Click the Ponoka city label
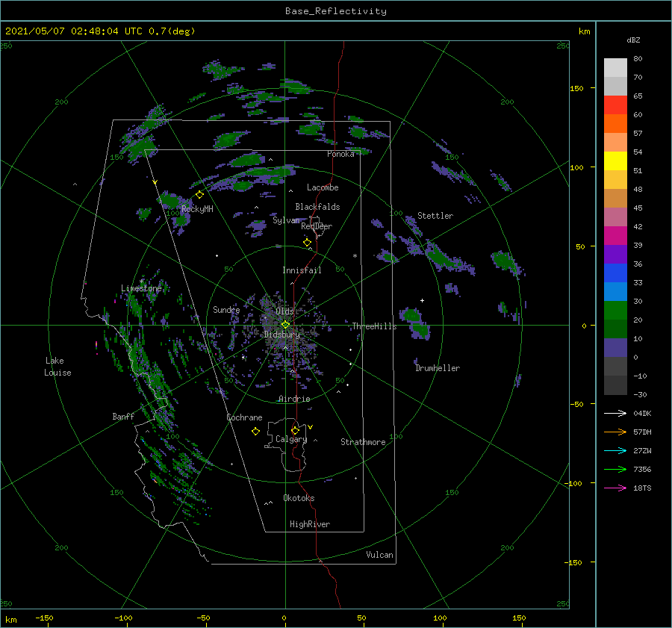672x628 pixels. pos(340,154)
